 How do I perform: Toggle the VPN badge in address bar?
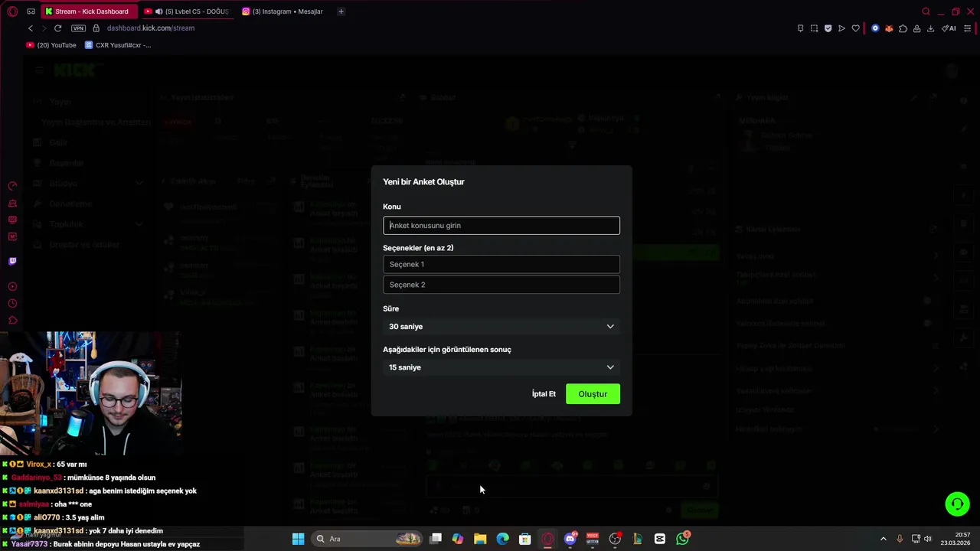tap(78, 28)
